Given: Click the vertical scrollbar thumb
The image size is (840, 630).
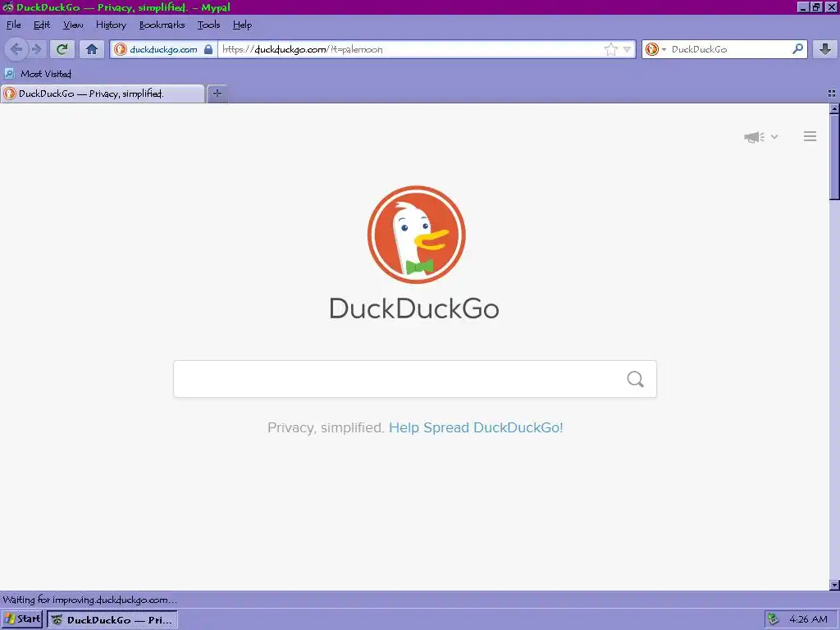Looking at the screenshot, I should [x=834, y=157].
